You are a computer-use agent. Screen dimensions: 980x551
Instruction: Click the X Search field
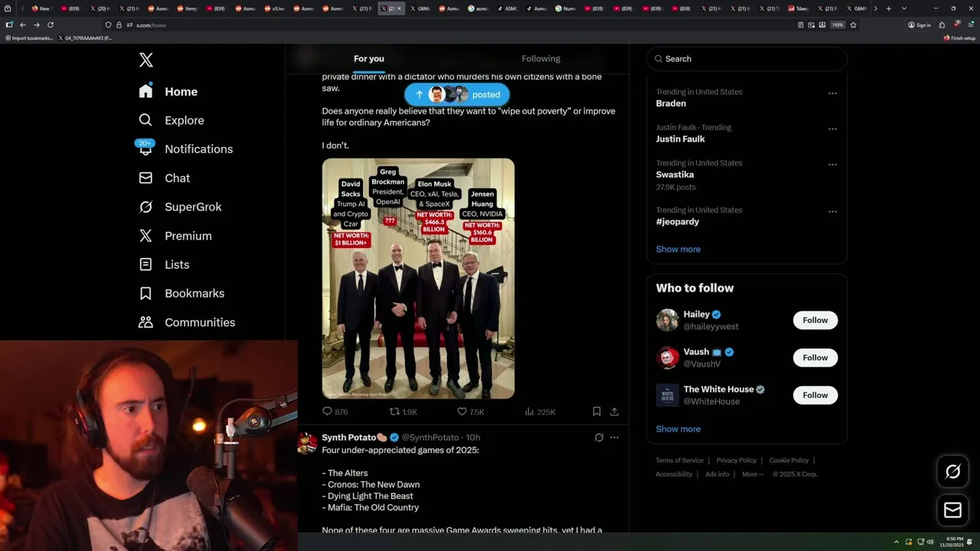coord(746,59)
